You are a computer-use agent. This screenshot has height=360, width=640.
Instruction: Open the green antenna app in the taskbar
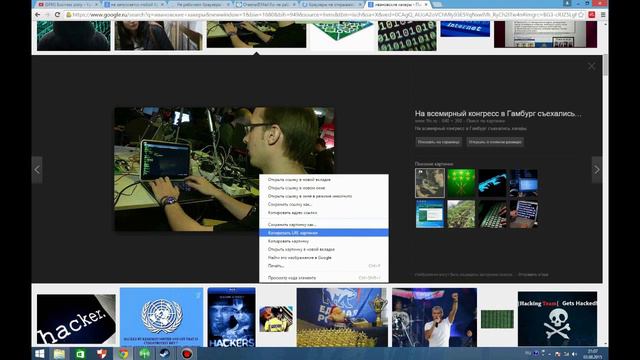click(x=144, y=354)
